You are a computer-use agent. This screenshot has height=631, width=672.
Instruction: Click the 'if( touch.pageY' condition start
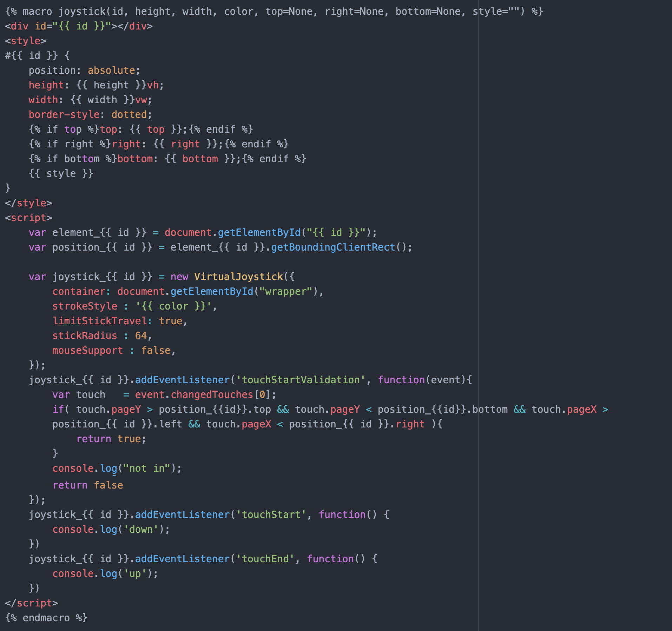[x=97, y=410]
